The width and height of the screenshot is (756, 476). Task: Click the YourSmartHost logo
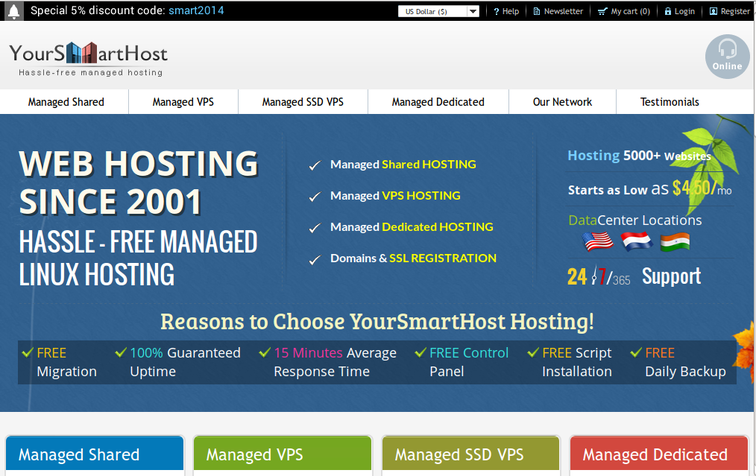(89, 58)
